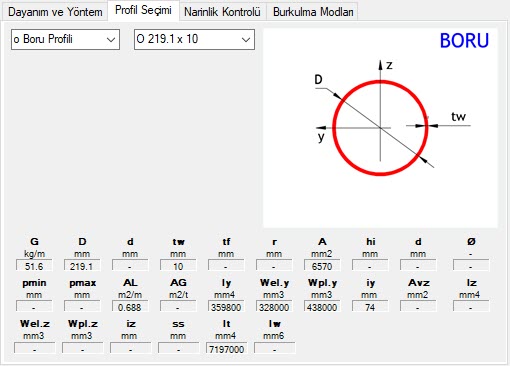Click the BORU pipe section diagram

pos(380,128)
